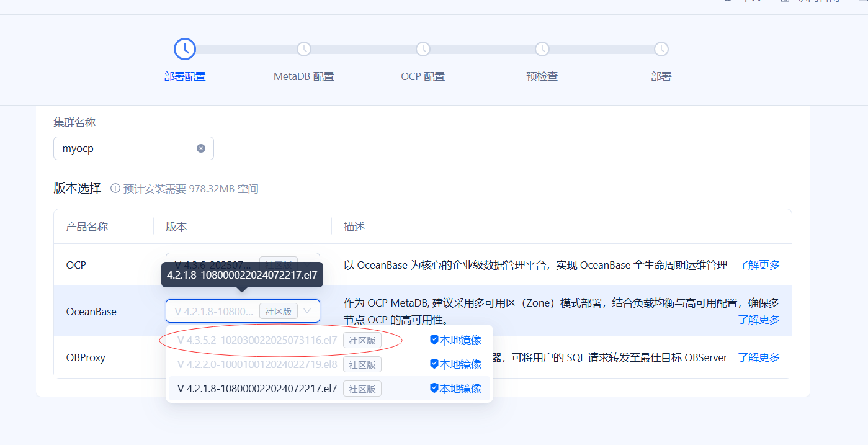Click the 描述 column header
The image size is (868, 445).
(x=354, y=227)
